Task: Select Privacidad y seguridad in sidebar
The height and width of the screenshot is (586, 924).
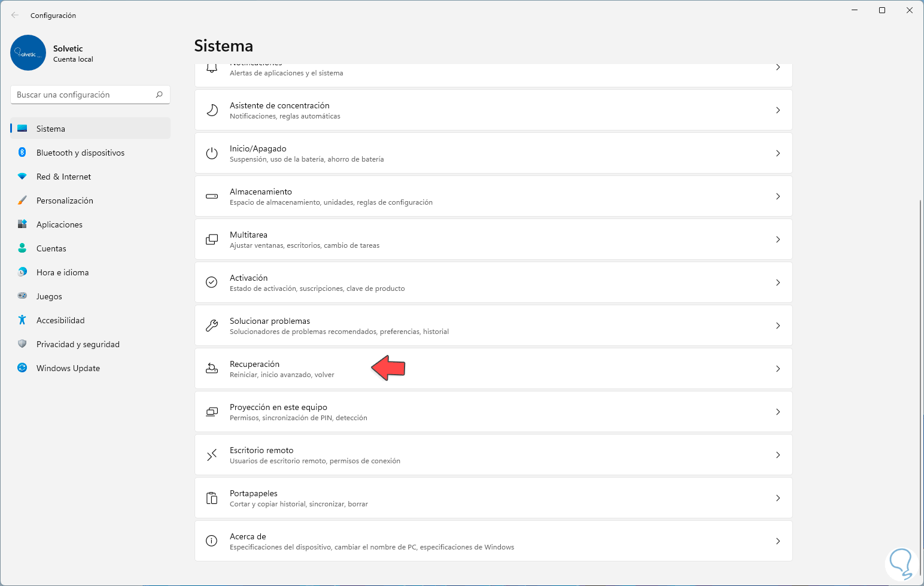Action: pyautogui.click(x=78, y=344)
